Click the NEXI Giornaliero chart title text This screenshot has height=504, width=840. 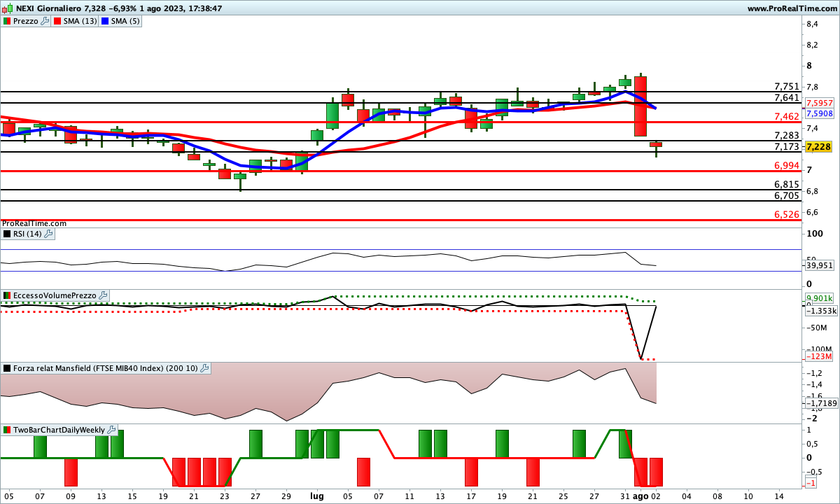point(48,8)
